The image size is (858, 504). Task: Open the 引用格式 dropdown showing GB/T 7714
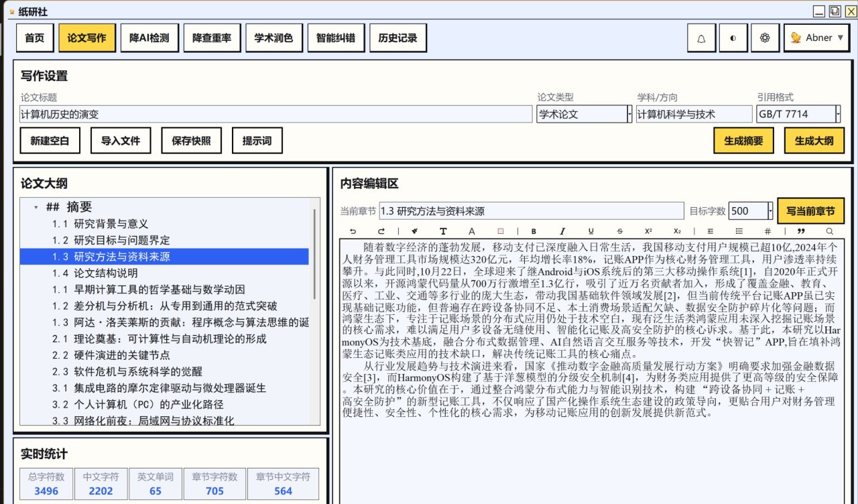pyautogui.click(x=838, y=115)
